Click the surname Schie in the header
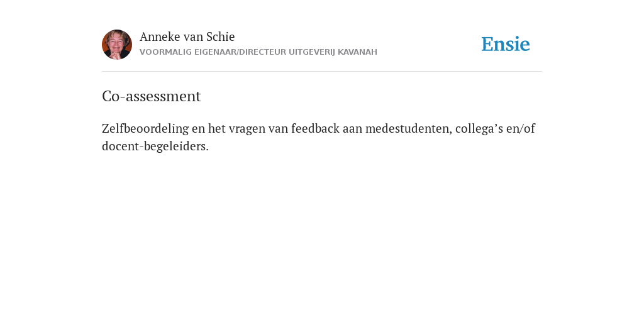This screenshot has height=322, width=644. pyautogui.click(x=221, y=36)
